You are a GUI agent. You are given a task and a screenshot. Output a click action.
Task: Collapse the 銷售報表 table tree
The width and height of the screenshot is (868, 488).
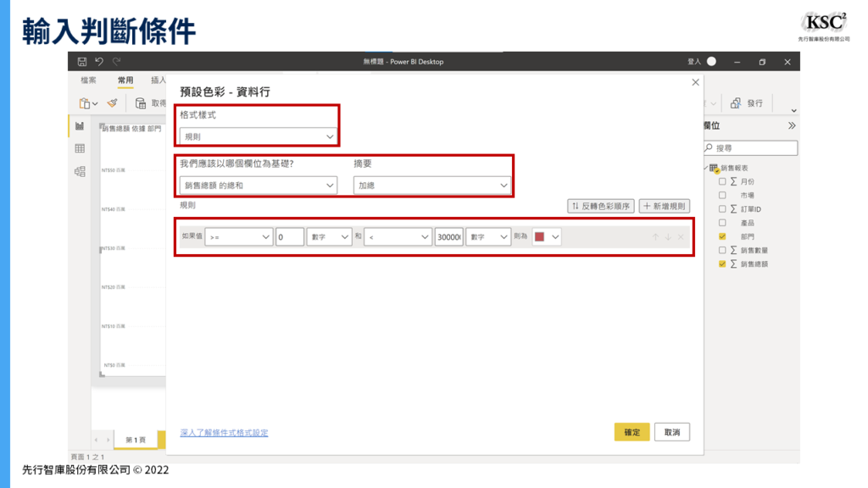[x=706, y=169]
